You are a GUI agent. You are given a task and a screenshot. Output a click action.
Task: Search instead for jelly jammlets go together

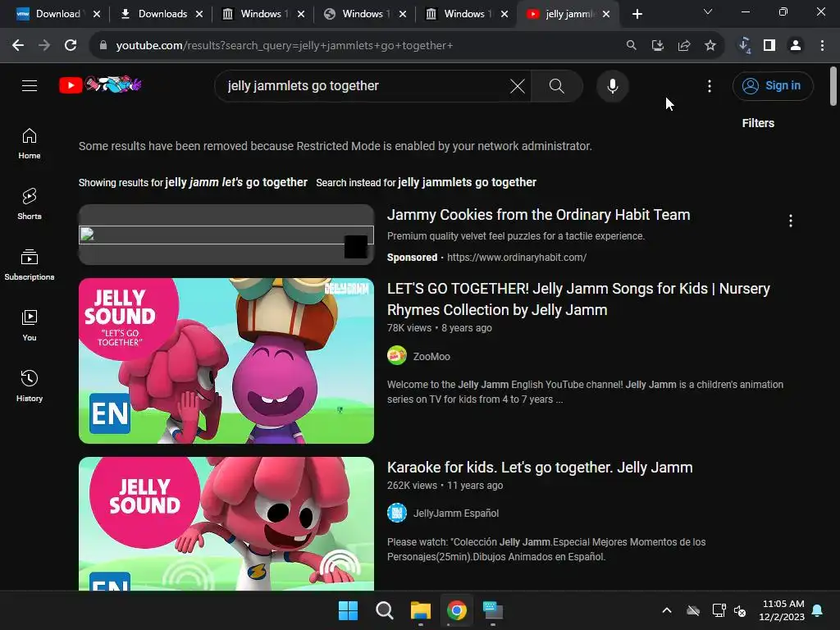pyautogui.click(x=467, y=182)
